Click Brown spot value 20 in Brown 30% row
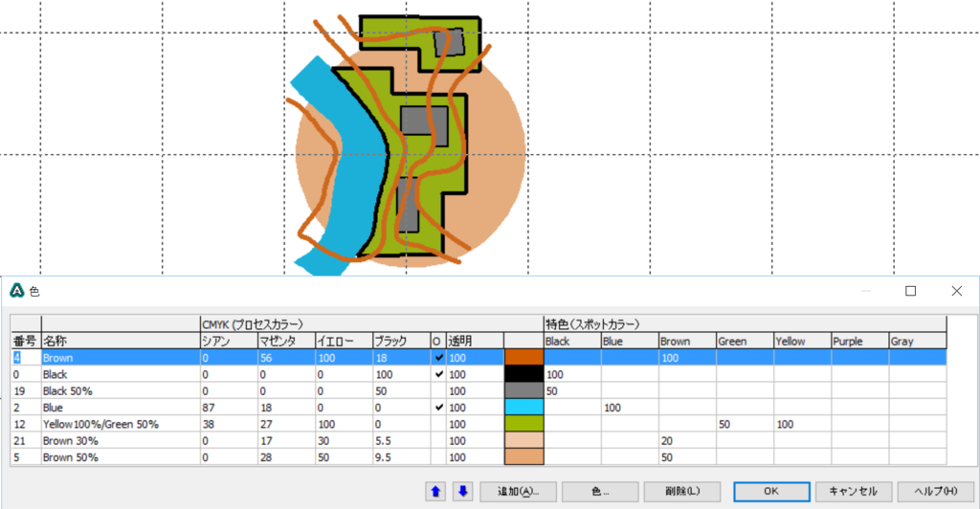The image size is (980, 509). click(687, 440)
